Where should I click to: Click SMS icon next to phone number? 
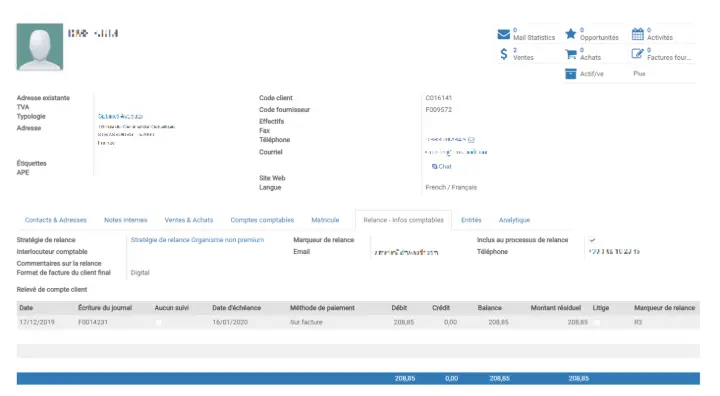click(x=471, y=140)
